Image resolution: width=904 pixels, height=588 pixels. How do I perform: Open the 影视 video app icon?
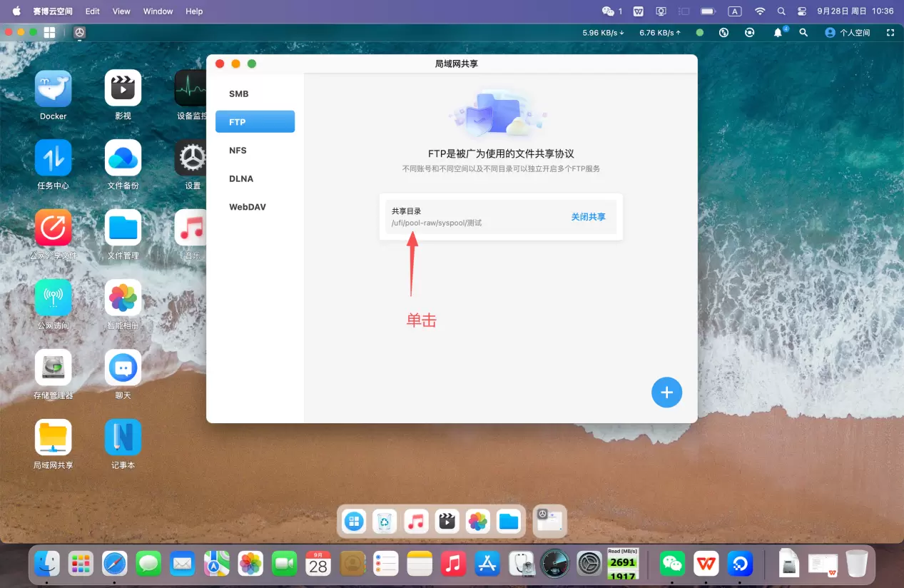point(123,88)
